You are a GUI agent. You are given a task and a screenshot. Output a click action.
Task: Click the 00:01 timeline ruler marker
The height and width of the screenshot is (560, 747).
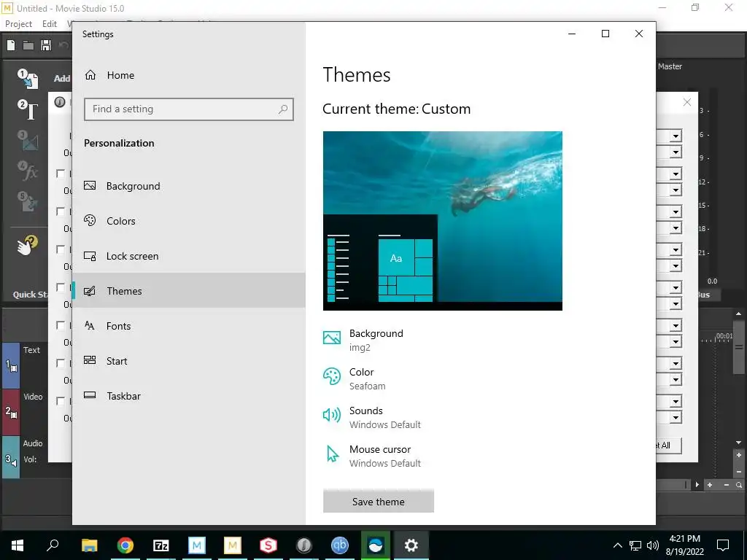724,336
